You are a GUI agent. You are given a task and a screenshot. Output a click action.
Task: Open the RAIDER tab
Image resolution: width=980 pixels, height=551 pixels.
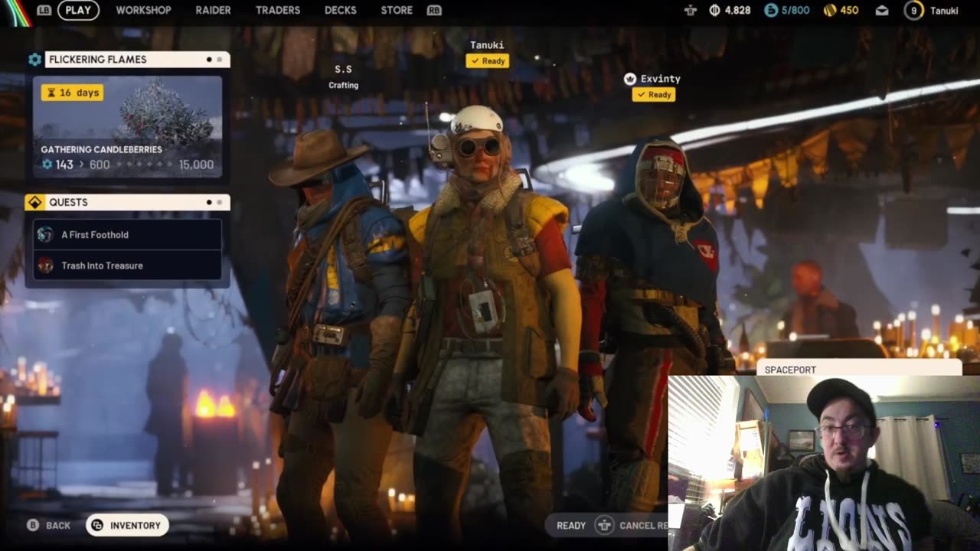[213, 10]
